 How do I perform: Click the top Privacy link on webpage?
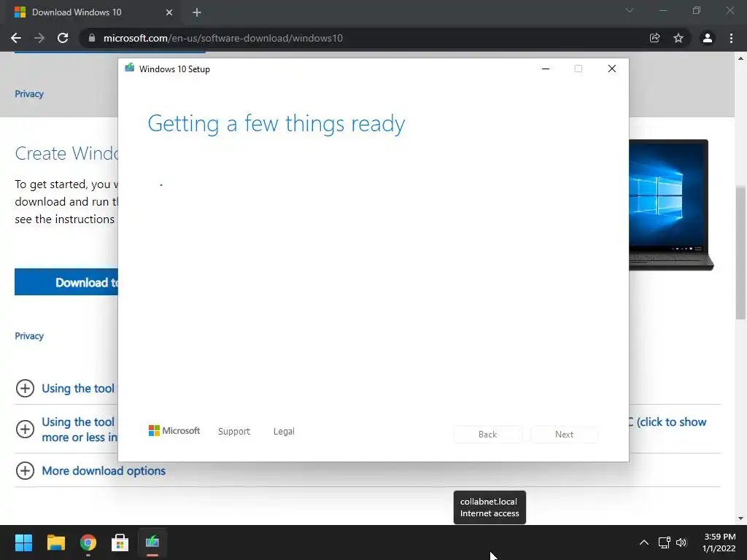(29, 94)
